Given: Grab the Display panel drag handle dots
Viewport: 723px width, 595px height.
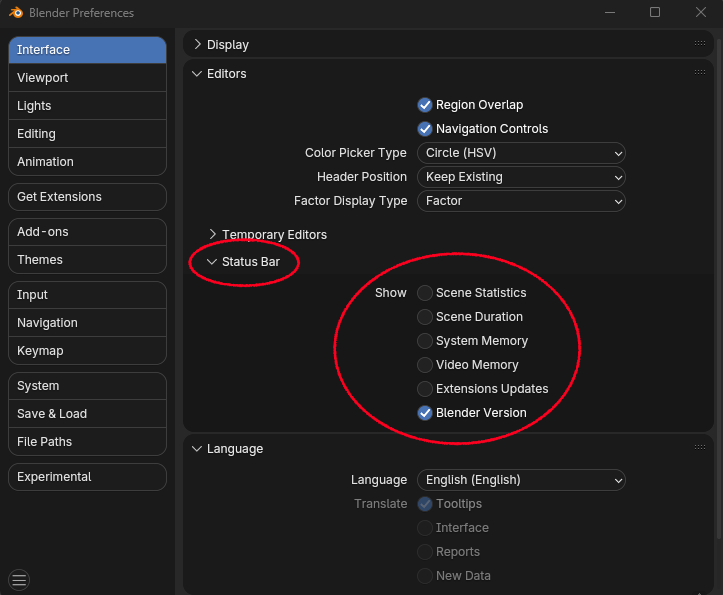Looking at the screenshot, I should point(699,43).
